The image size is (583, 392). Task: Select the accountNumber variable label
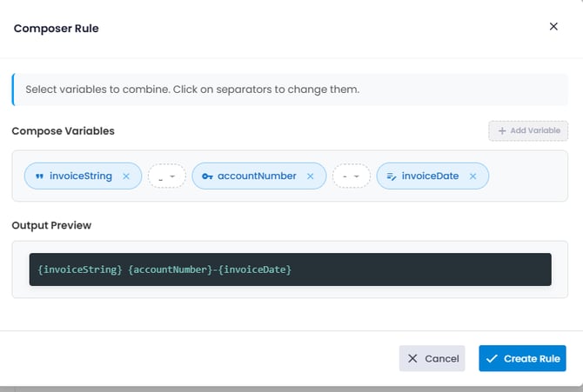(x=257, y=176)
